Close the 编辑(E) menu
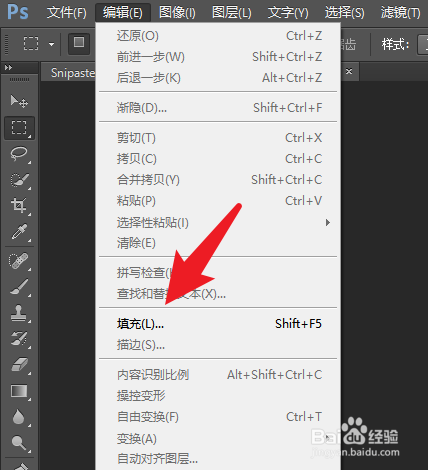This screenshot has width=428, height=470. pos(123,13)
